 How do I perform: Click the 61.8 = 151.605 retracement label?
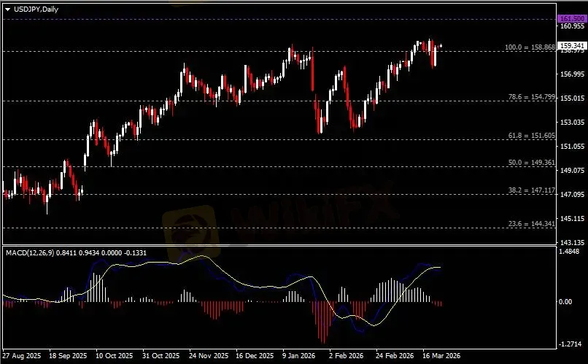click(x=531, y=136)
